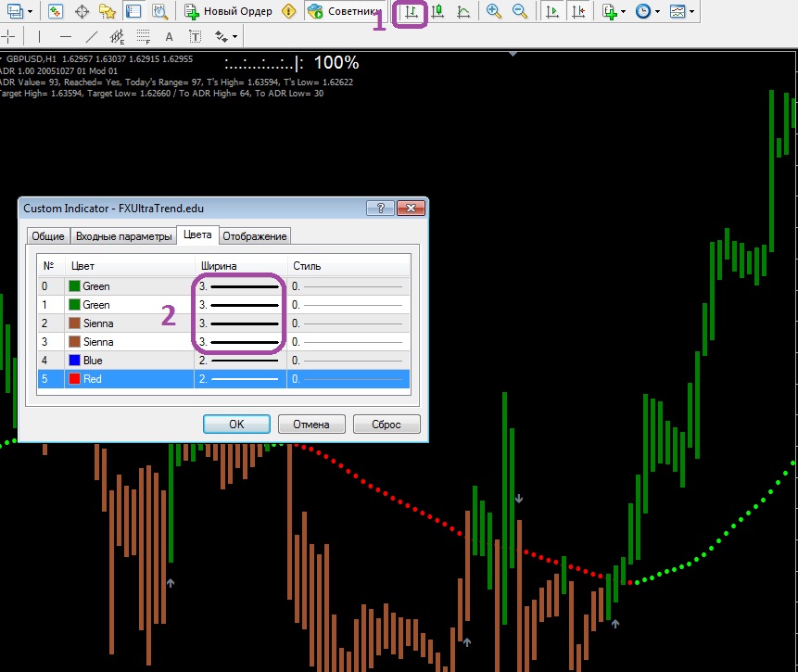Pick the Green color swatch in row 0

pyautogui.click(x=75, y=286)
